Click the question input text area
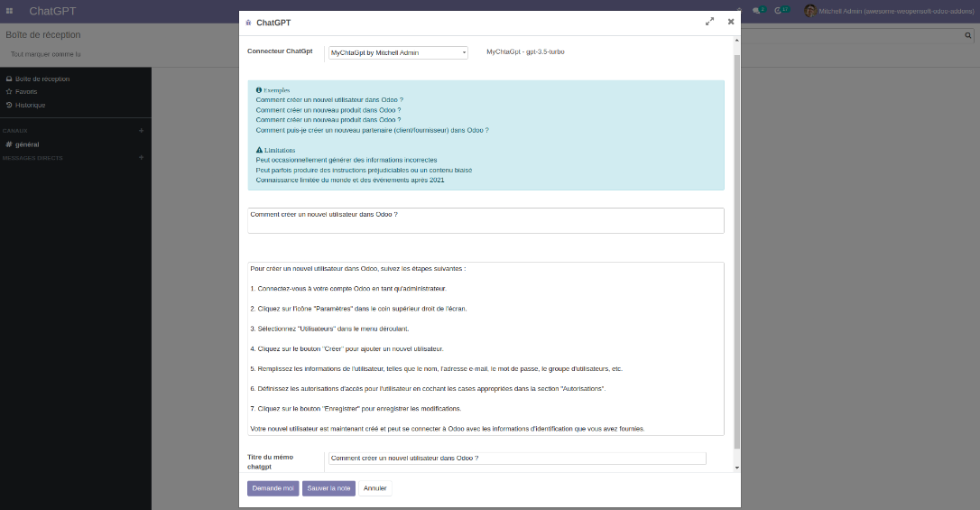This screenshot has width=980, height=510. point(485,220)
